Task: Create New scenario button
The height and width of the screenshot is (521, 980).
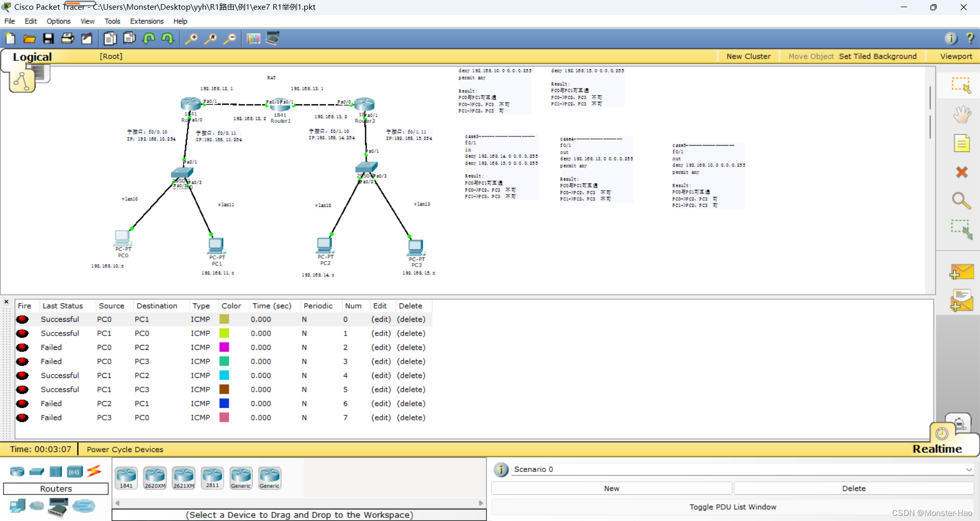Action: (611, 488)
